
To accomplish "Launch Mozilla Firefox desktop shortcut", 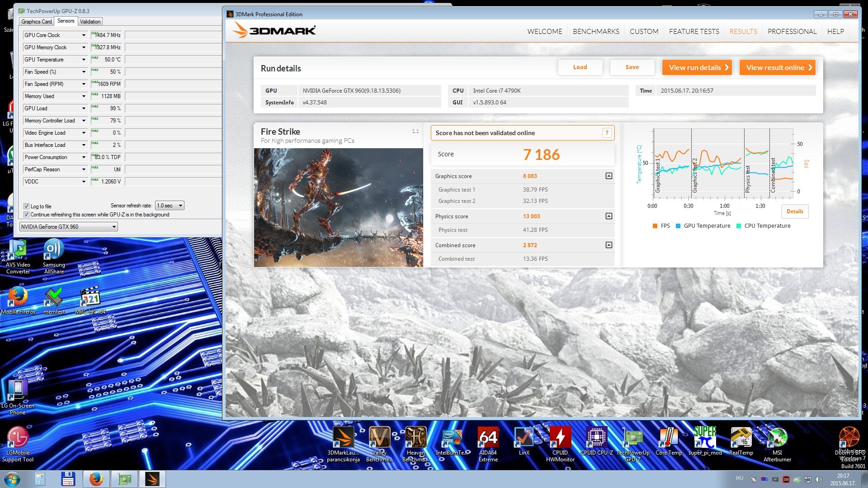I will (x=18, y=300).
